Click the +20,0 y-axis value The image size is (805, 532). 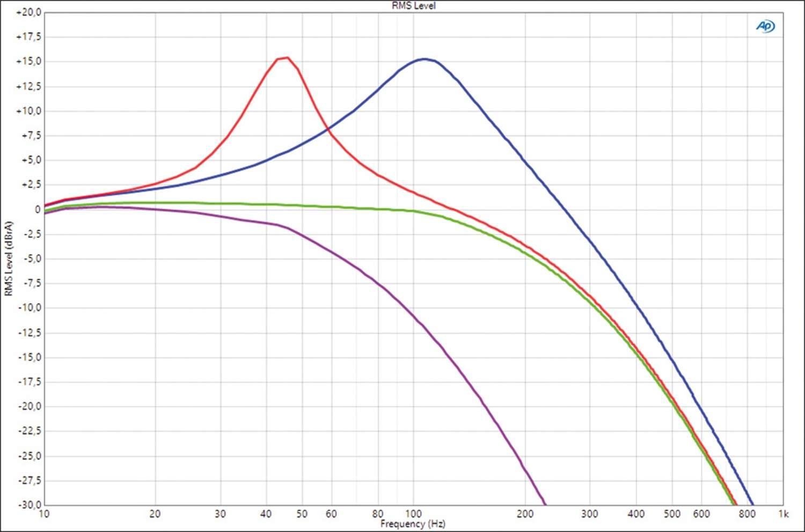28,12
